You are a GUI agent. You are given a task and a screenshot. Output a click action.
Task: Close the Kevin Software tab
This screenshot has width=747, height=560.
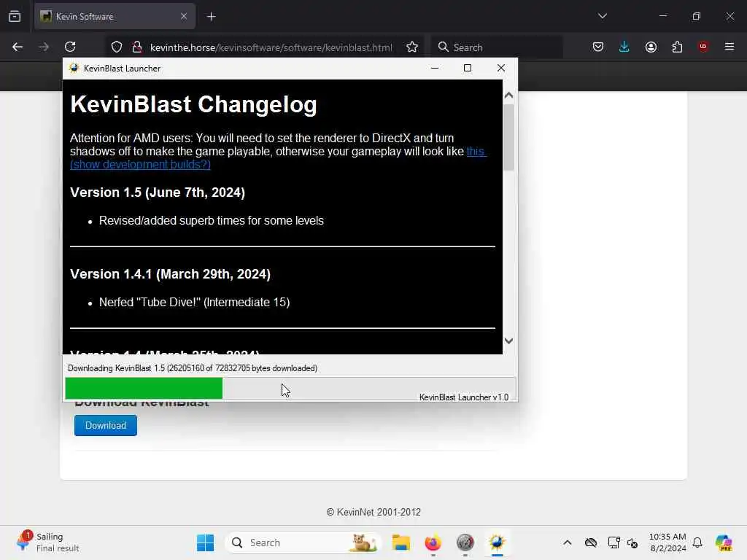pos(184,17)
